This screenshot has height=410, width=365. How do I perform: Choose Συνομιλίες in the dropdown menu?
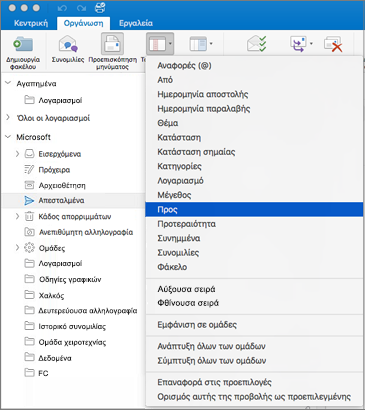pos(254,252)
